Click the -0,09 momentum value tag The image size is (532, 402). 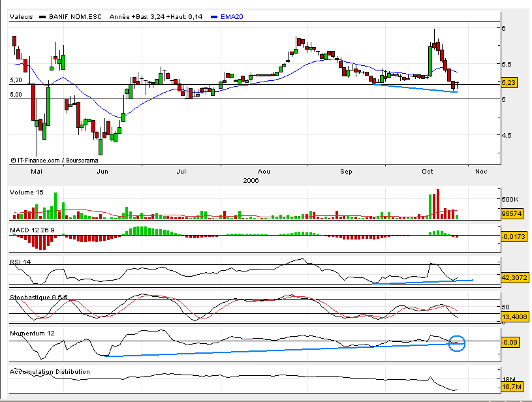(510, 343)
